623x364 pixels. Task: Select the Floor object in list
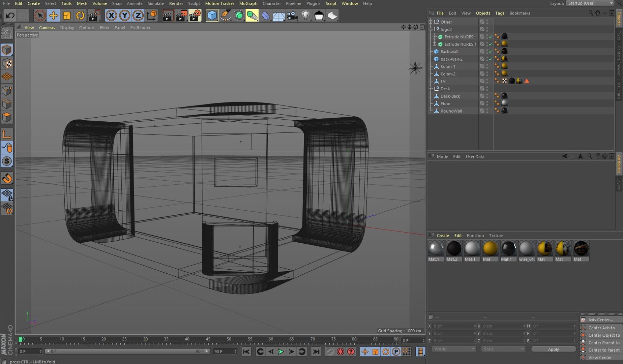tap(445, 103)
